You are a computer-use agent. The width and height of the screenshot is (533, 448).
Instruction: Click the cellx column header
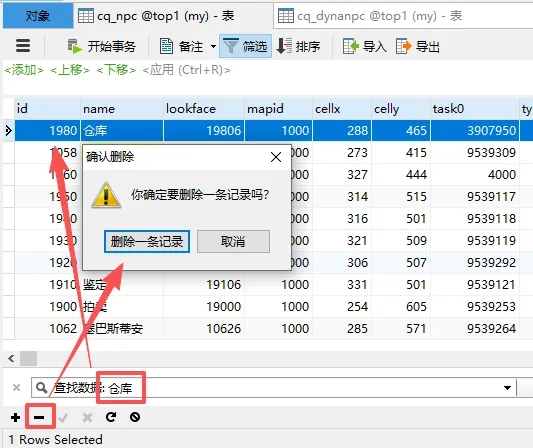pos(342,109)
